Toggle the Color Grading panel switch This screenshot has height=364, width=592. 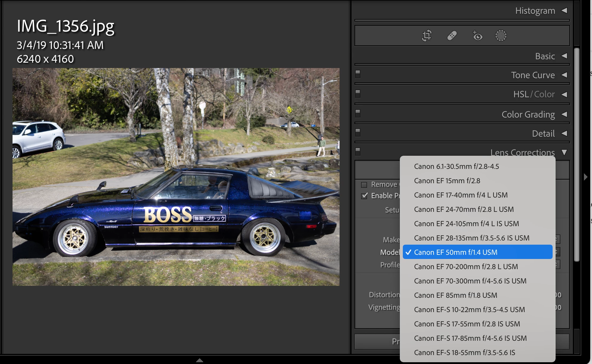(x=358, y=113)
